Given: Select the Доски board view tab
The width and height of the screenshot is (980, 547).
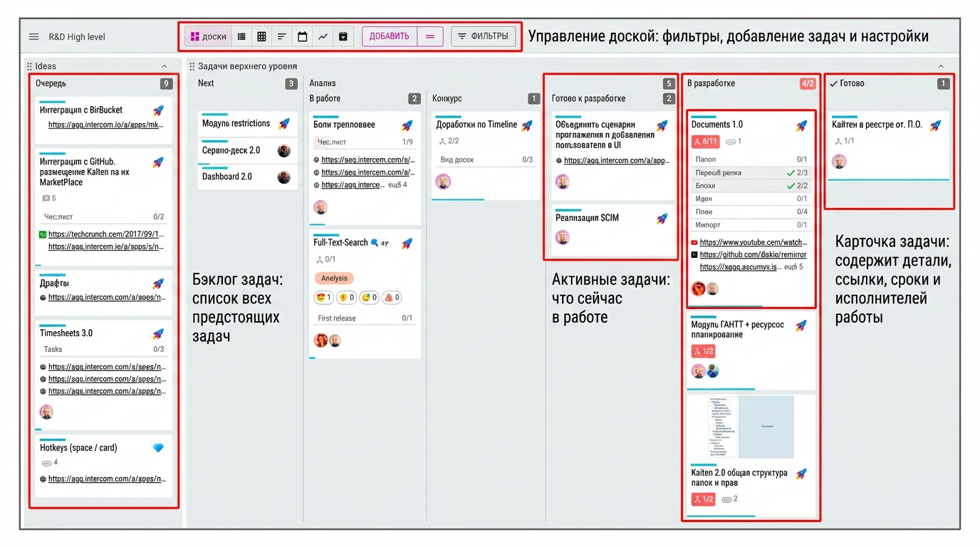Looking at the screenshot, I should 208,36.
